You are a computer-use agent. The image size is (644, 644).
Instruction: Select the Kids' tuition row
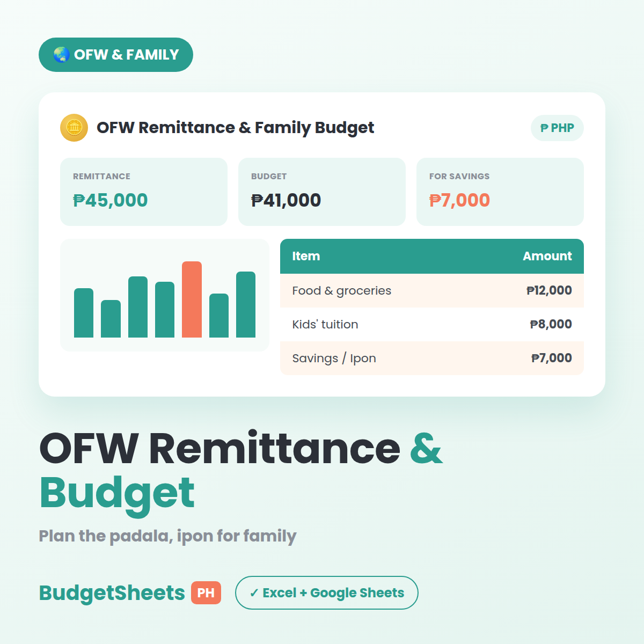pyautogui.click(x=432, y=324)
